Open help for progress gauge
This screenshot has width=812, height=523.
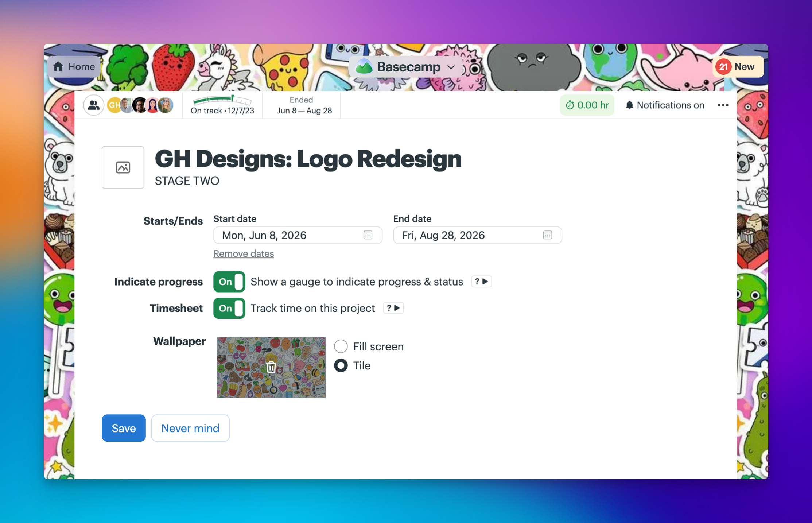point(481,282)
